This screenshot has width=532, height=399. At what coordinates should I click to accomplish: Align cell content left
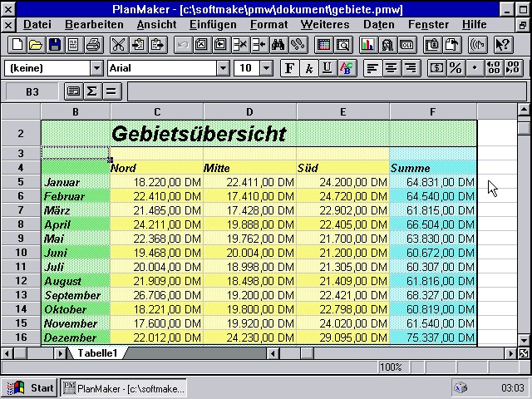[372, 68]
